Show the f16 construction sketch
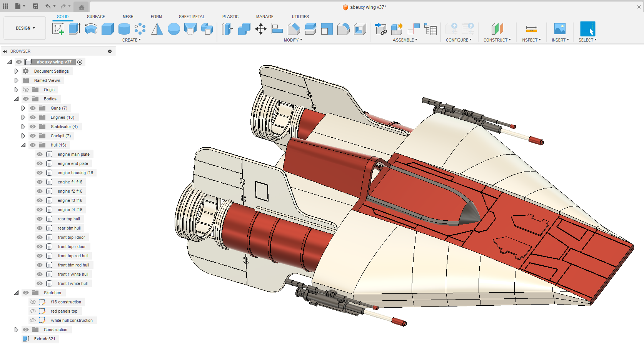Image resolution: width=644 pixels, height=363 pixels. 33,302
